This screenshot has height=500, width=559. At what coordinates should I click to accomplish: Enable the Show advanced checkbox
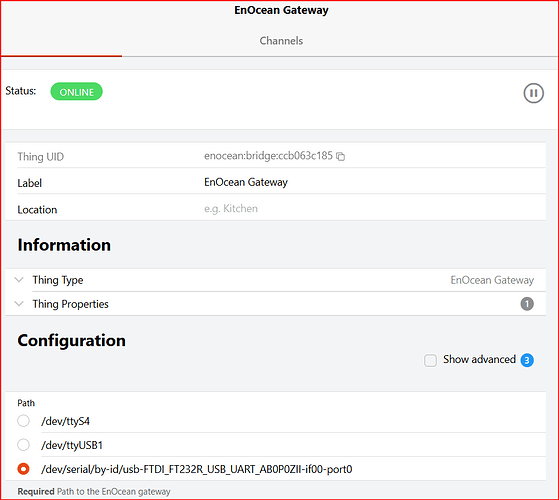tap(430, 360)
